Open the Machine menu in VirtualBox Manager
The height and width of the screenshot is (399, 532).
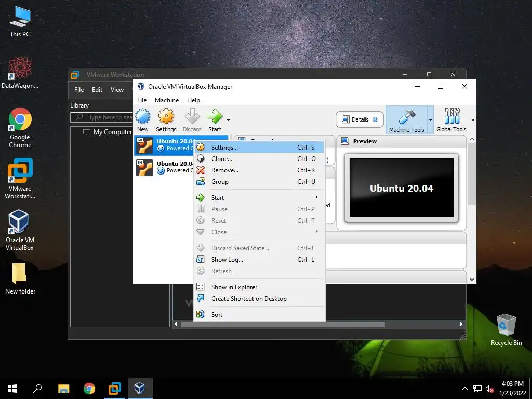coord(167,100)
